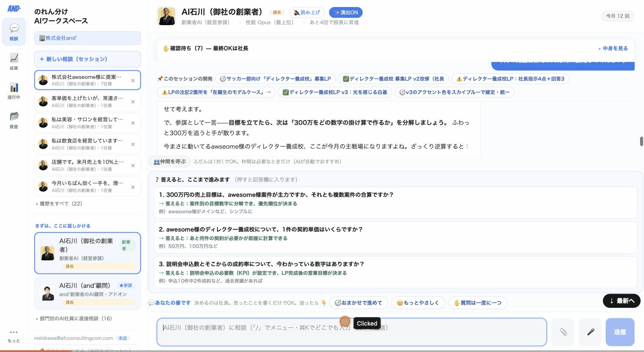Screen dimensions: 644x352
Task: Click the 課長 rank badge in the header
Action: [277, 13]
